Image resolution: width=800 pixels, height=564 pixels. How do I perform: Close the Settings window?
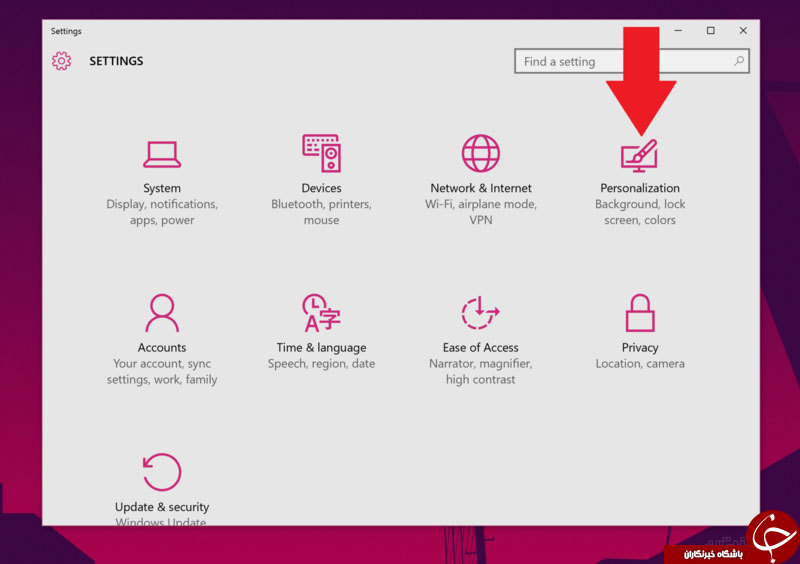[x=743, y=31]
